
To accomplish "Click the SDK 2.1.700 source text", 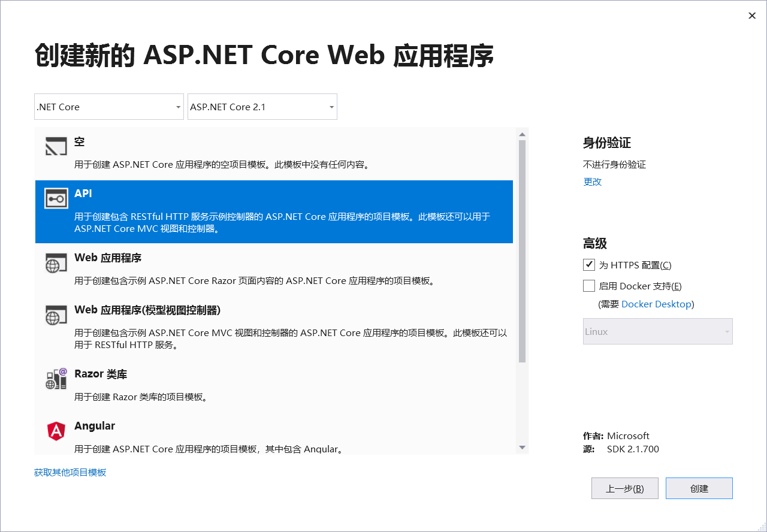I will coord(633,449).
